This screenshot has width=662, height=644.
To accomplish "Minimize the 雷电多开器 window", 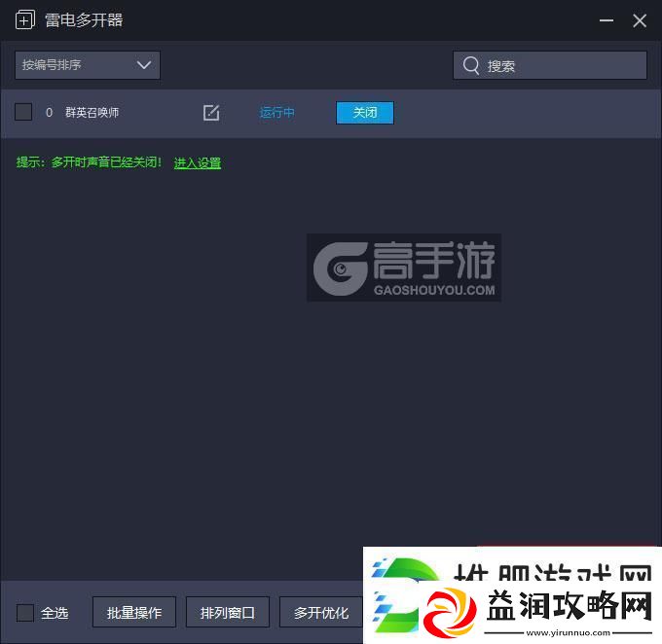I will click(x=607, y=20).
